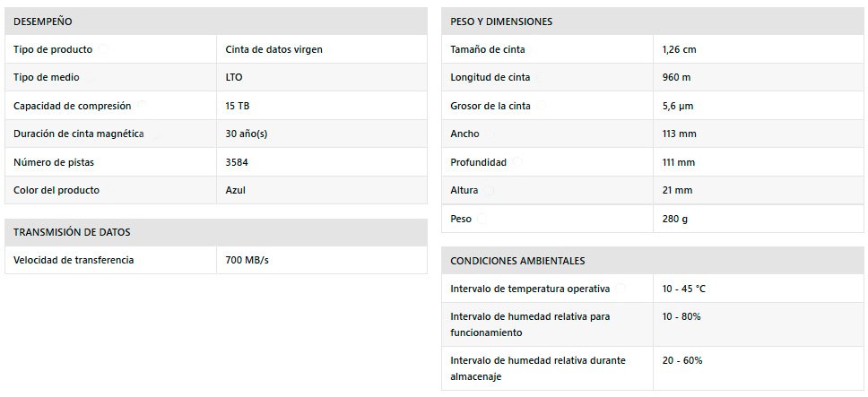Click the DESEMPEÑO section header

216,22
